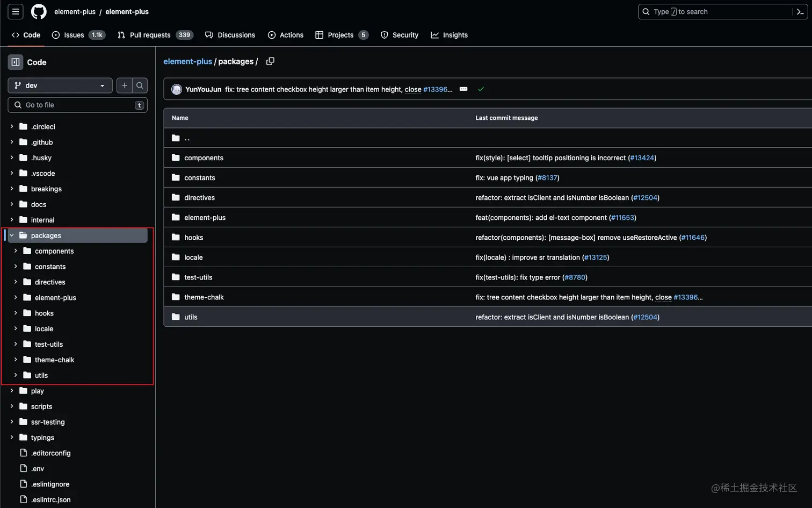Click the utils folder icon in table

coord(176,317)
